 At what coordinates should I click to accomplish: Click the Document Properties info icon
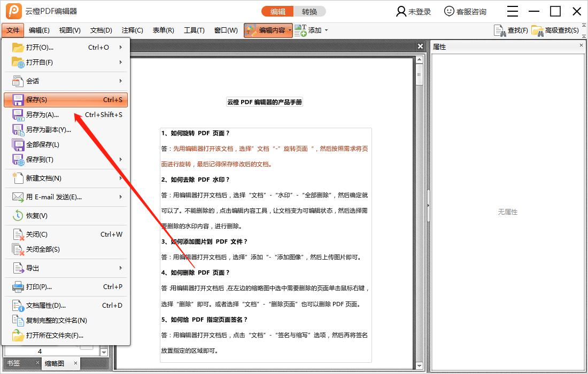point(18,306)
